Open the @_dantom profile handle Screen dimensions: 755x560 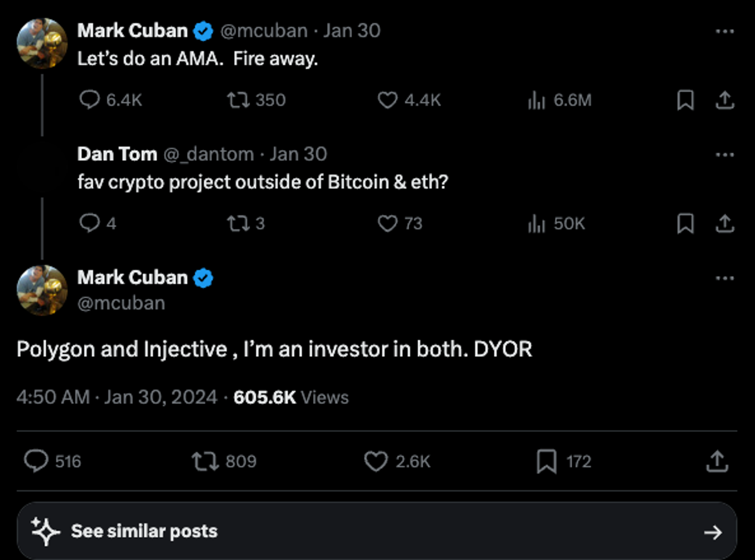[x=208, y=154]
